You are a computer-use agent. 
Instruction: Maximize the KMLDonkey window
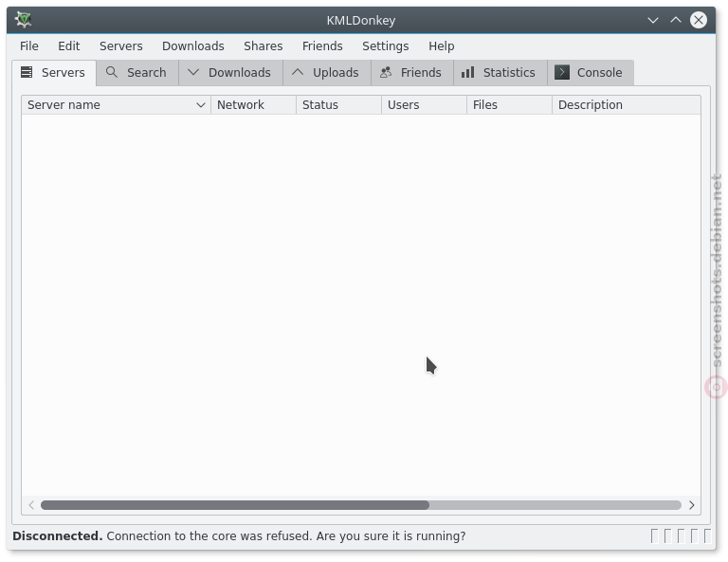(x=676, y=20)
